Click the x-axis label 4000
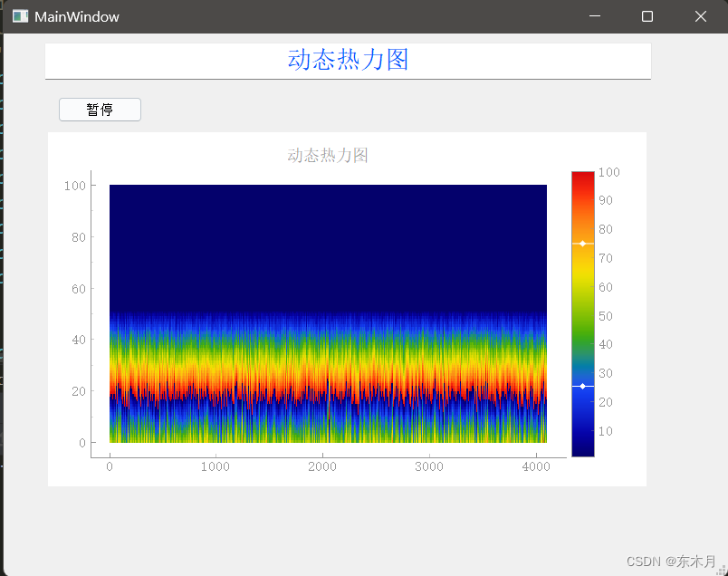The width and height of the screenshot is (728, 576). coord(536,466)
